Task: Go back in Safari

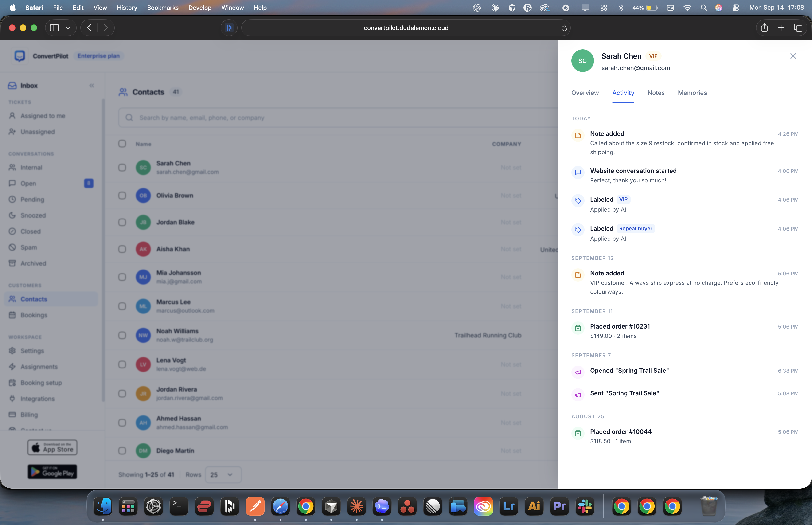Action: (x=89, y=28)
